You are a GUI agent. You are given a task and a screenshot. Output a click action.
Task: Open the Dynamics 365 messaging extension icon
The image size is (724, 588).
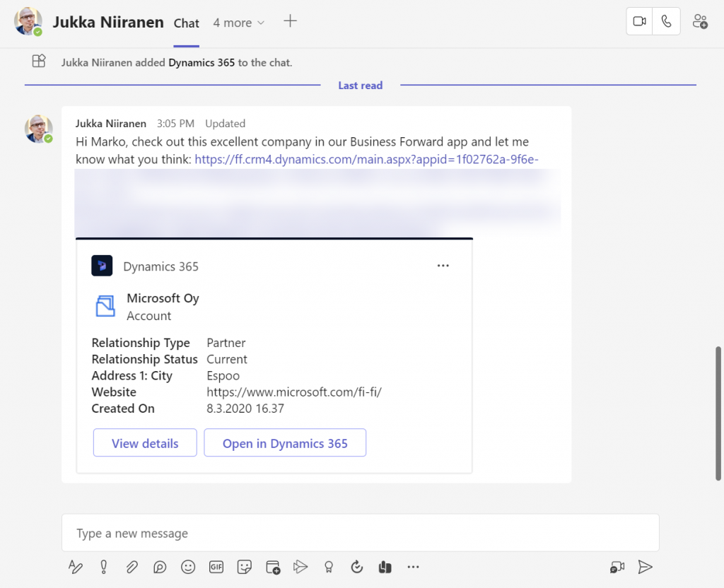coord(385,567)
